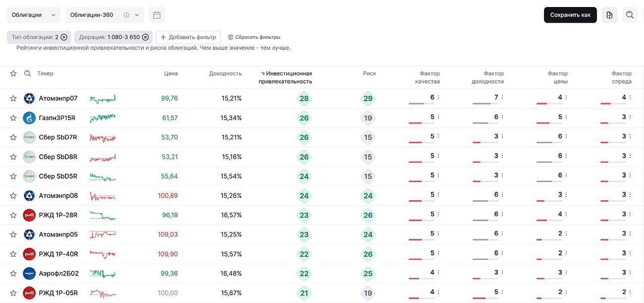Viewport: 644px width, 303px height.
Task: Open three-dot menu for ГазпнЗР15R spread factor
Action: 630,117
